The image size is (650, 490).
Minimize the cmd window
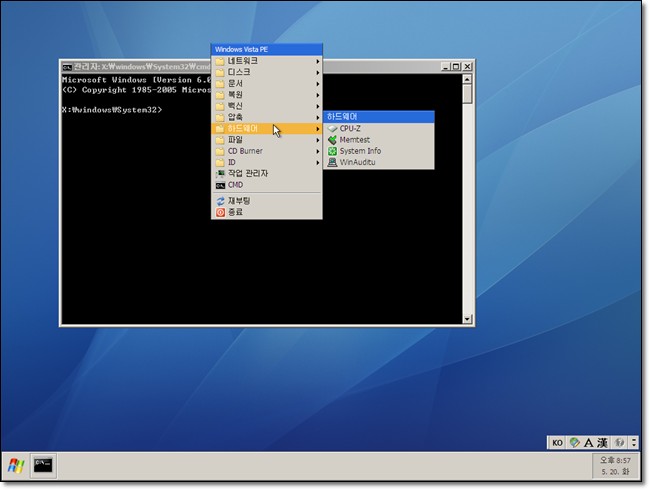tap(446, 66)
